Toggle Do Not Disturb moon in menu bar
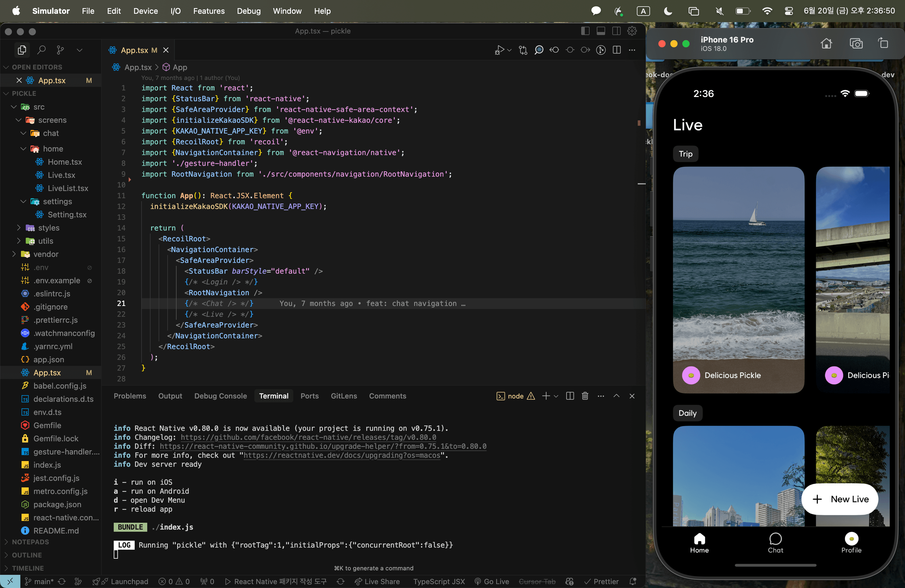Viewport: 905px width, 588px height. [x=668, y=11]
